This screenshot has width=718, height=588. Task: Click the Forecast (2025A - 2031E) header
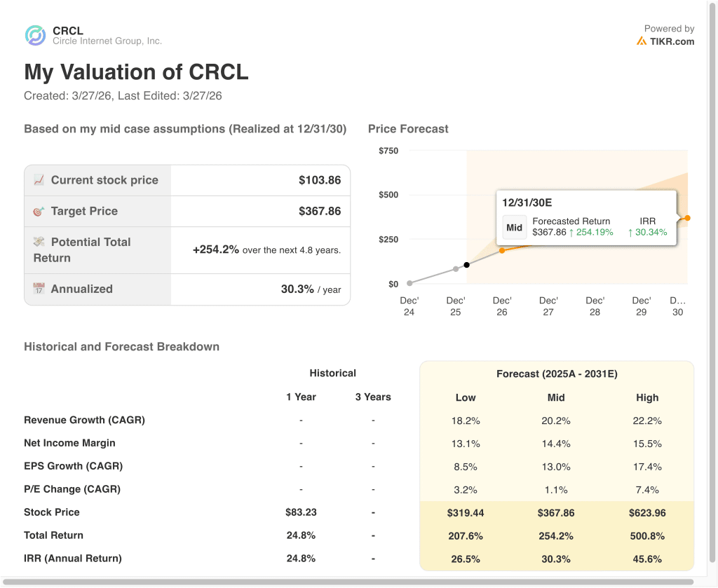click(x=557, y=374)
